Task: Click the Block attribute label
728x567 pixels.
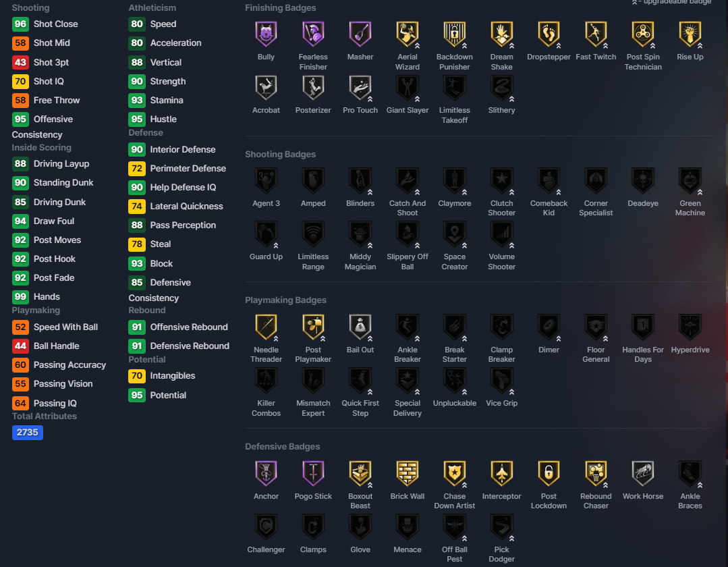Action: click(x=161, y=263)
